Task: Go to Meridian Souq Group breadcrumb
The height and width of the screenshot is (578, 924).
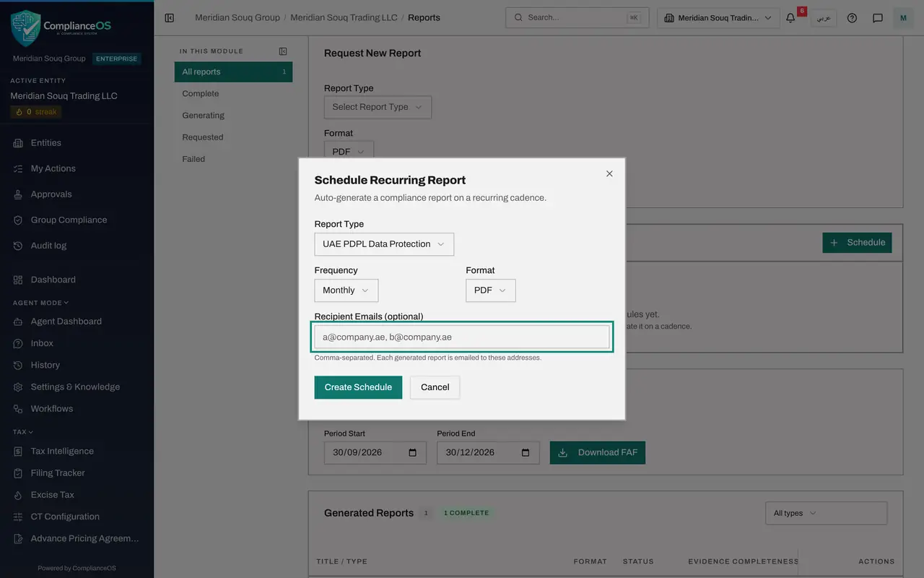Action: coord(237,17)
